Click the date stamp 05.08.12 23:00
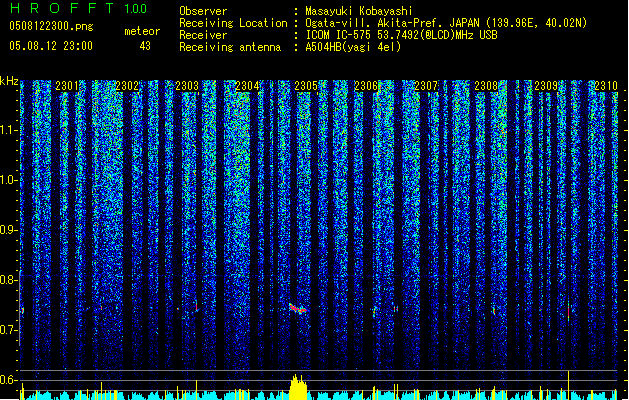This screenshot has width=629, height=400. pyautogui.click(x=51, y=46)
